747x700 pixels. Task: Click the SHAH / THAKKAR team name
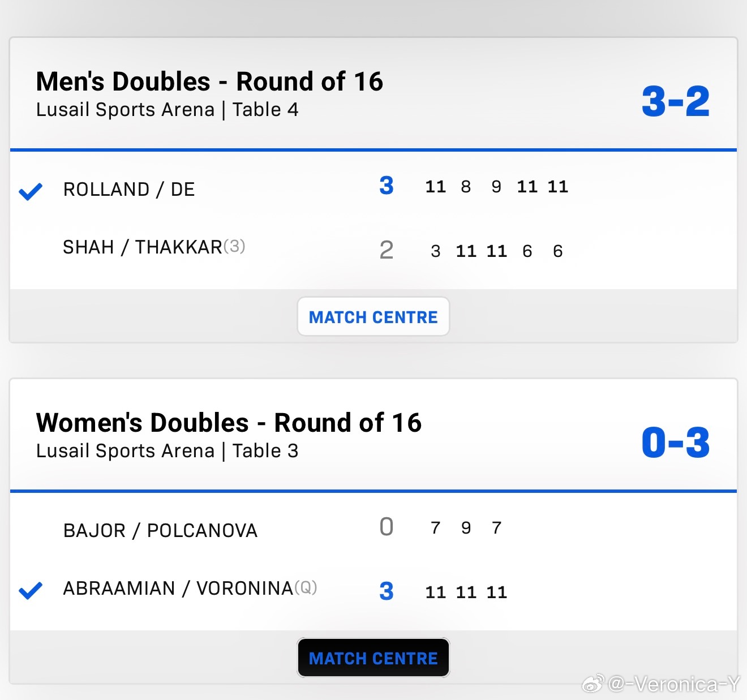pyautogui.click(x=142, y=247)
